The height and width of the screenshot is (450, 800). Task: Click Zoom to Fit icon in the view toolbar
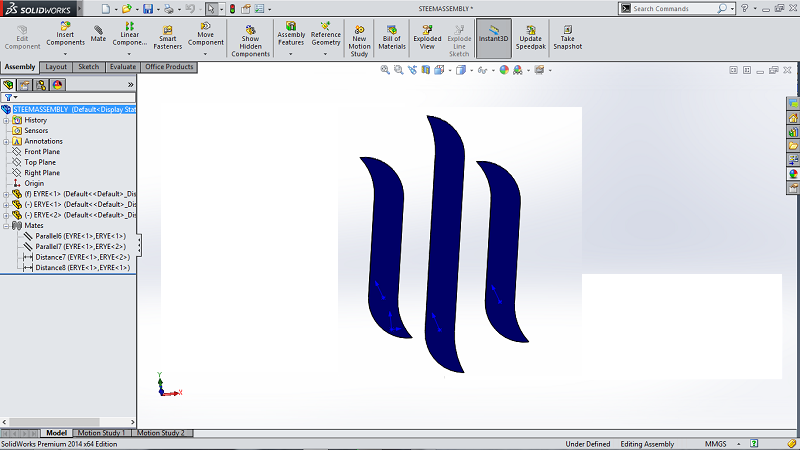[385, 70]
